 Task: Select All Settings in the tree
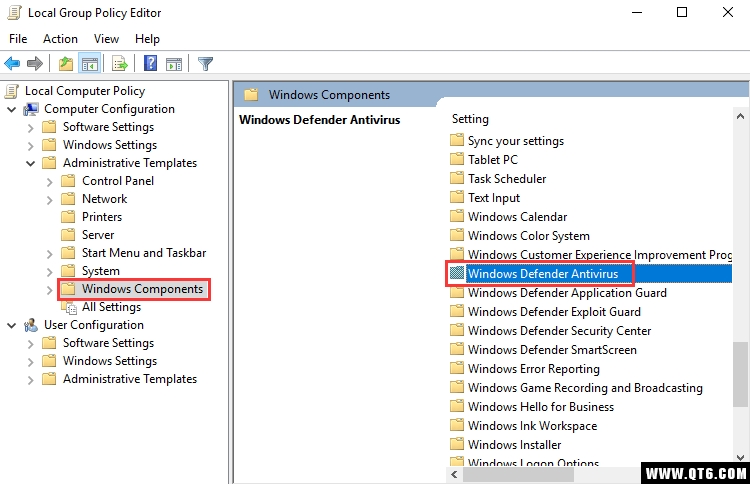coord(111,307)
